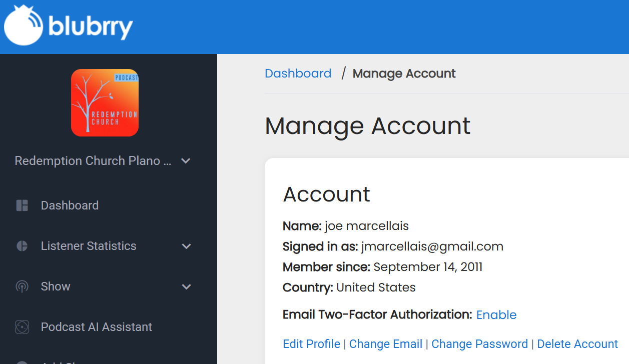Enable Email Two-Factor Authorization
The image size is (629, 364).
(x=496, y=315)
